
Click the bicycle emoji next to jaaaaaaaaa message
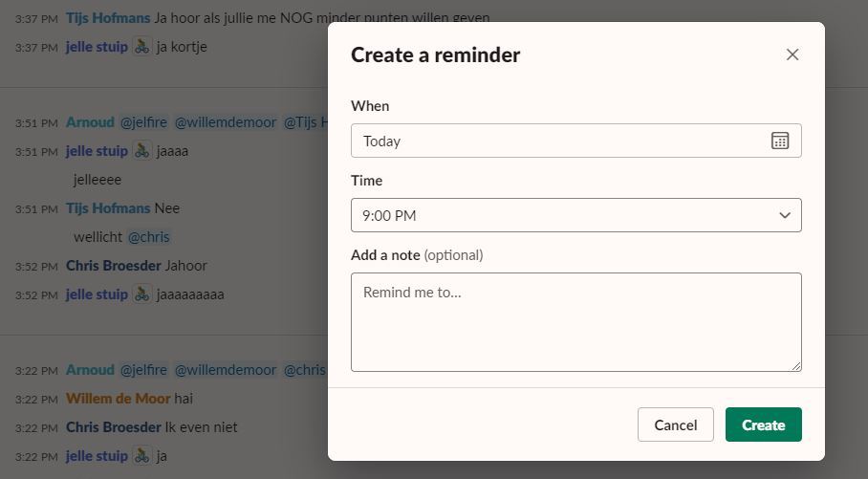pyautogui.click(x=141, y=294)
